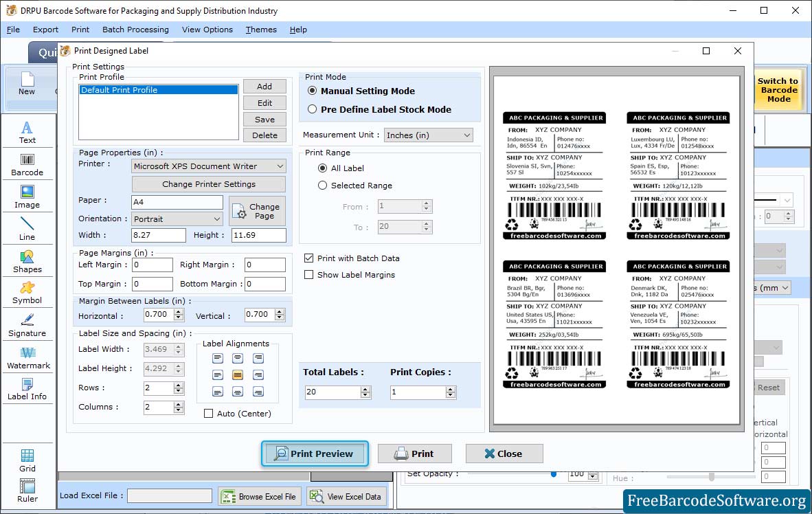Open the View Options menu
This screenshot has height=514, width=812.
(207, 30)
